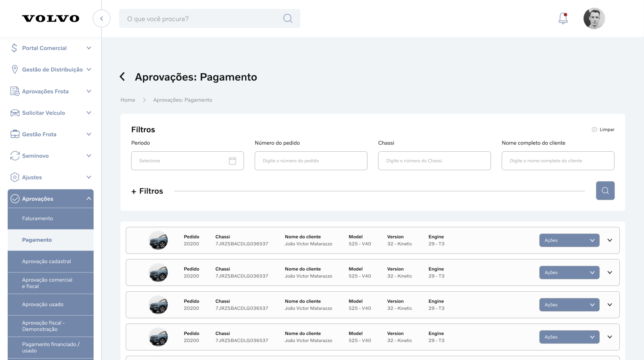The height and width of the screenshot is (360, 644).
Task: Click the search magnifier in top bar
Action: (287, 19)
